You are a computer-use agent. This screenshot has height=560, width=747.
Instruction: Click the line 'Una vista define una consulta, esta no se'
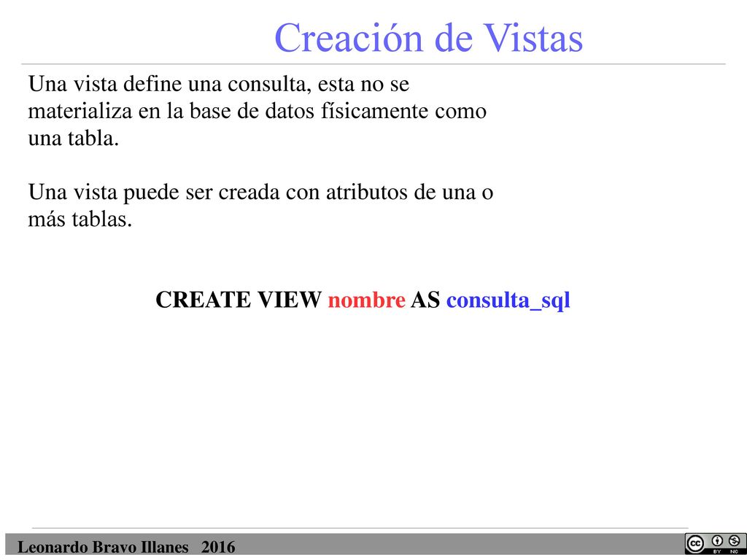coord(219,85)
